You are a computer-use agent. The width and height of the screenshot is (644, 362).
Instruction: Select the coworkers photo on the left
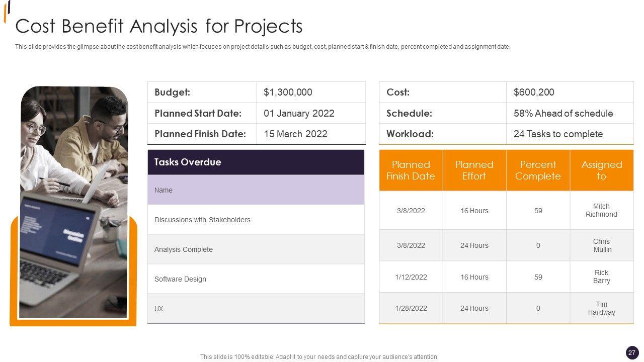[73, 201]
